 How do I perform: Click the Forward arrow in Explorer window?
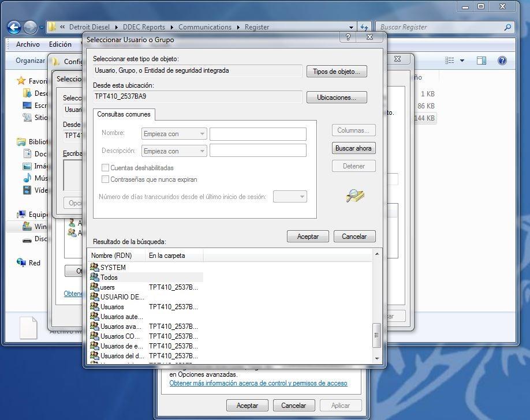(x=30, y=27)
